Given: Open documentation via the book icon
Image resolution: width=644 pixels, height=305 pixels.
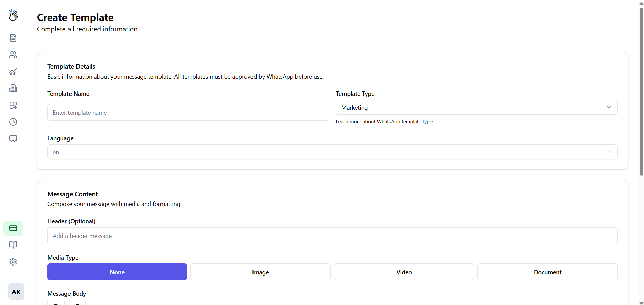Looking at the screenshot, I should (13, 245).
